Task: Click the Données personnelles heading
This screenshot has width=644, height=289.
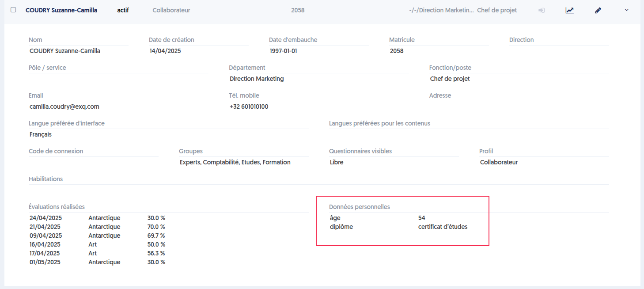Action: (x=360, y=207)
